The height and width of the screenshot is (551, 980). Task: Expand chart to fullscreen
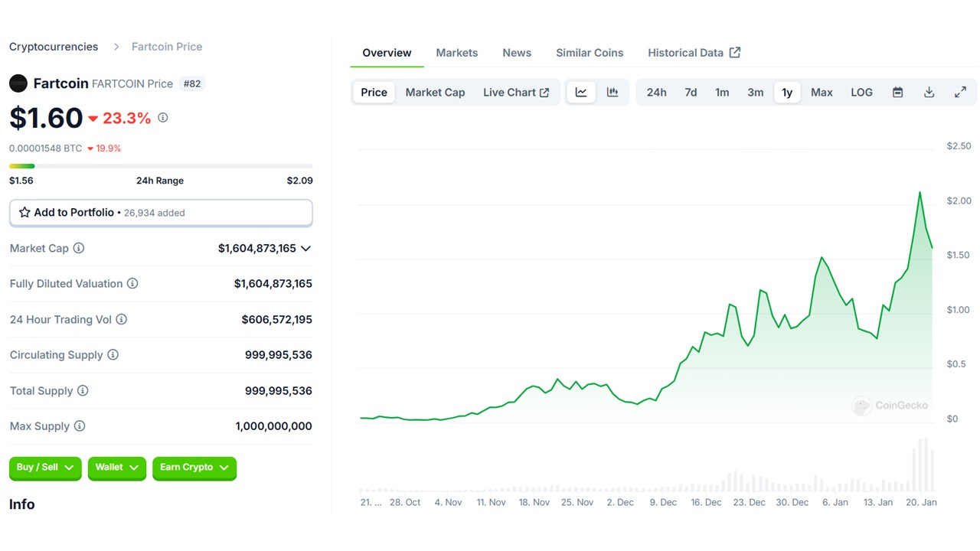960,93
